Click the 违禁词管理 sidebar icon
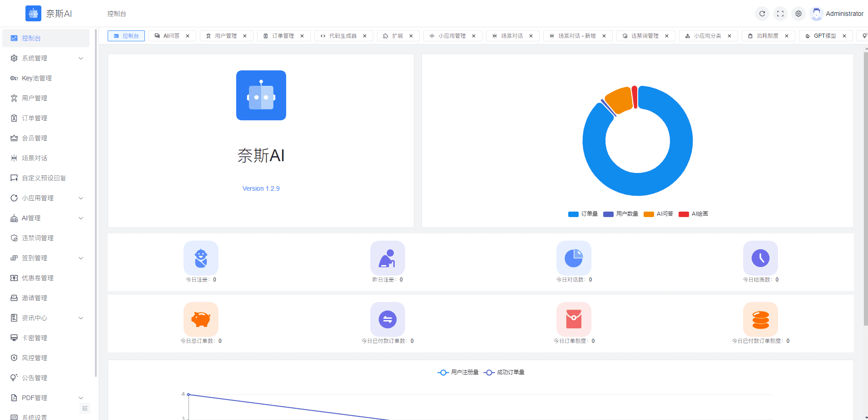868x420 pixels. tap(14, 238)
